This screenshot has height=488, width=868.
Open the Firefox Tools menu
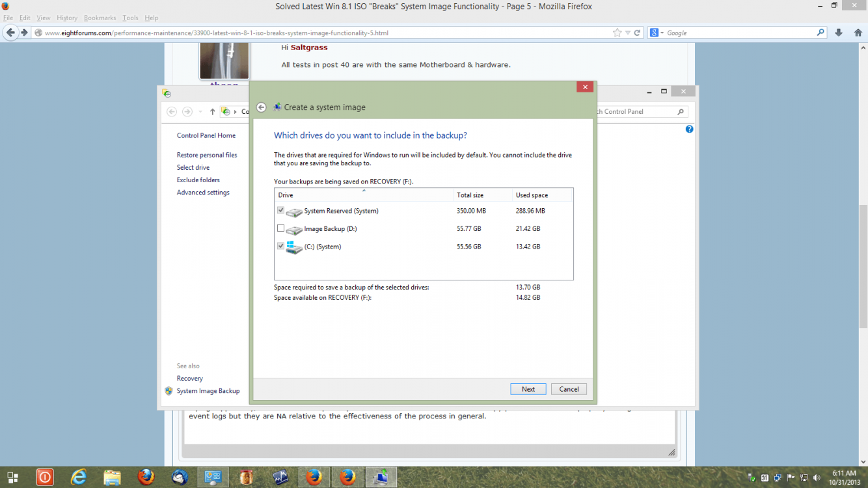pyautogui.click(x=130, y=18)
